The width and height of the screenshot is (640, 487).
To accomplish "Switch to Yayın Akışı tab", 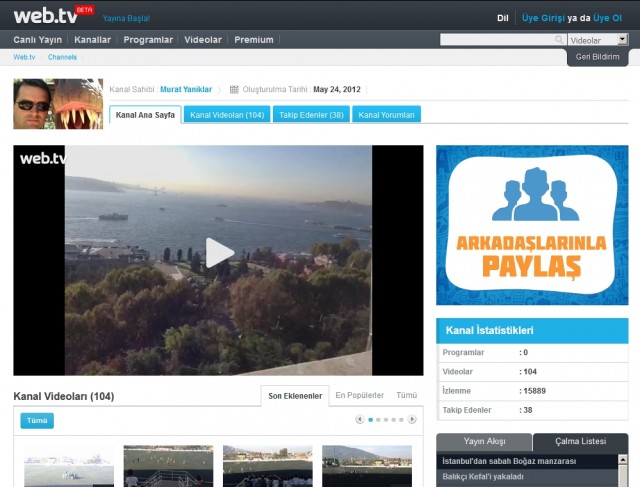I will 484,442.
